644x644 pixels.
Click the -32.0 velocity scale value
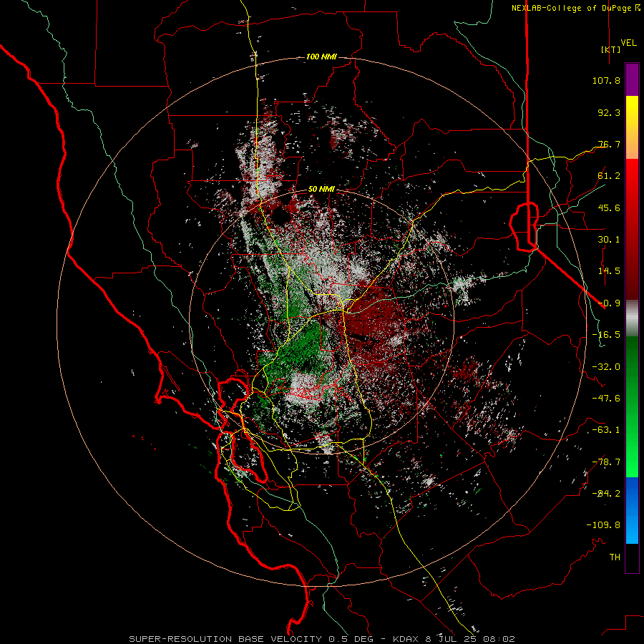tap(606, 367)
